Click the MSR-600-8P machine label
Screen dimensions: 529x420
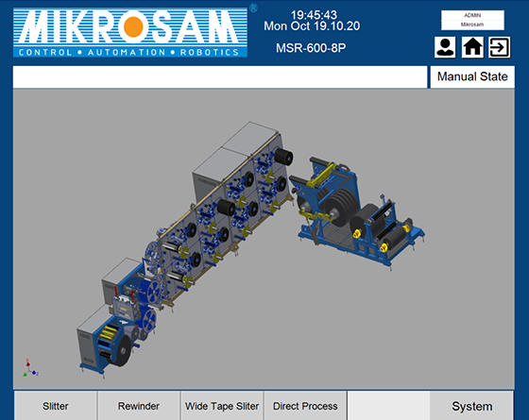tap(311, 48)
